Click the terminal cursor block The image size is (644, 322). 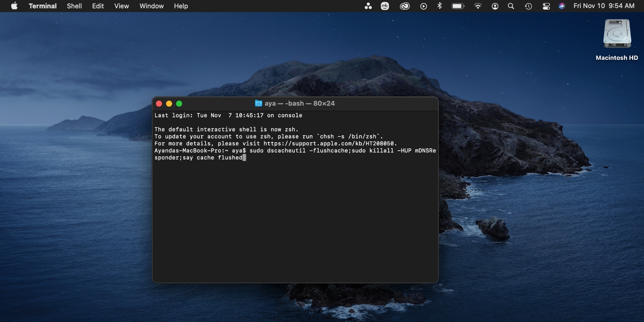click(244, 158)
